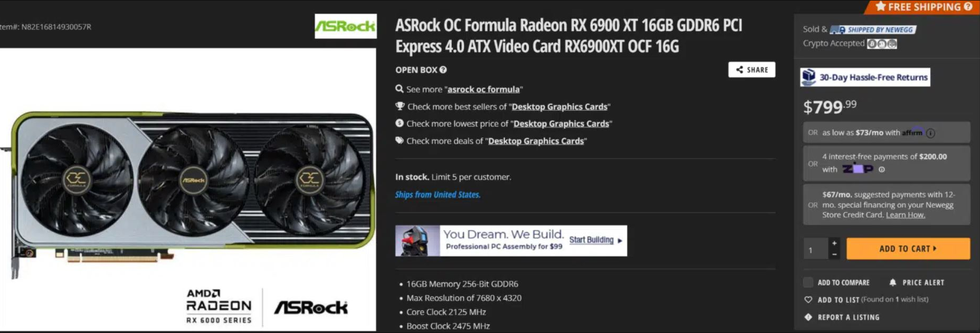
Task: Click the quantity input field
Action: coord(816,249)
